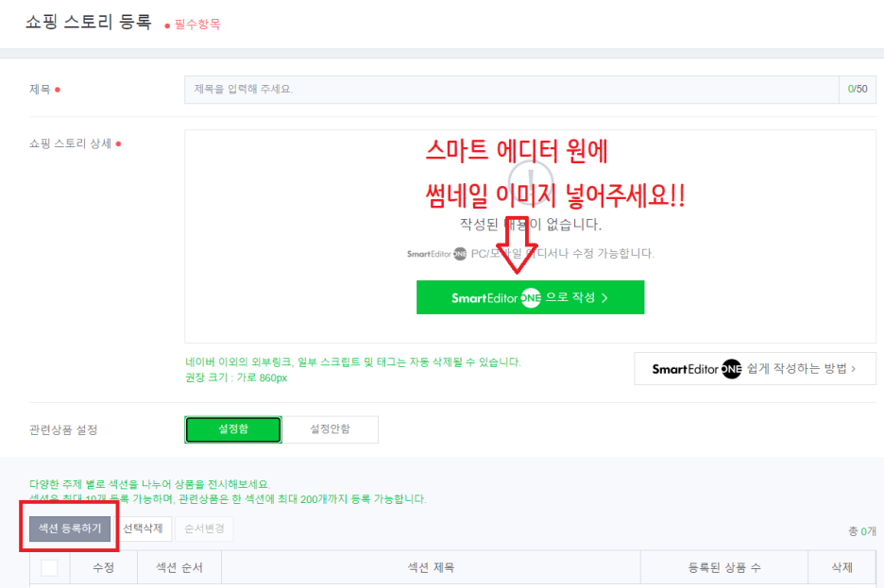Click the 다양한 주제 별로 섹션 guidance text

pos(150,484)
